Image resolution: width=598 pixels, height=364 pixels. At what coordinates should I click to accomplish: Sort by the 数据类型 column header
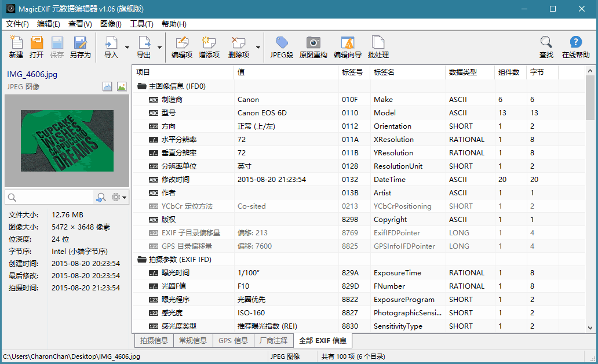click(470, 72)
